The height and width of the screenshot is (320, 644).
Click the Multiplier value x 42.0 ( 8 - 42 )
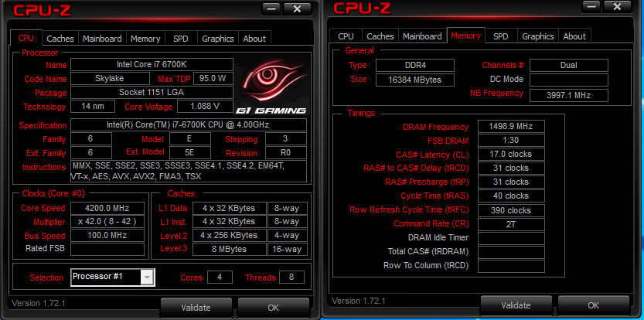(107, 221)
